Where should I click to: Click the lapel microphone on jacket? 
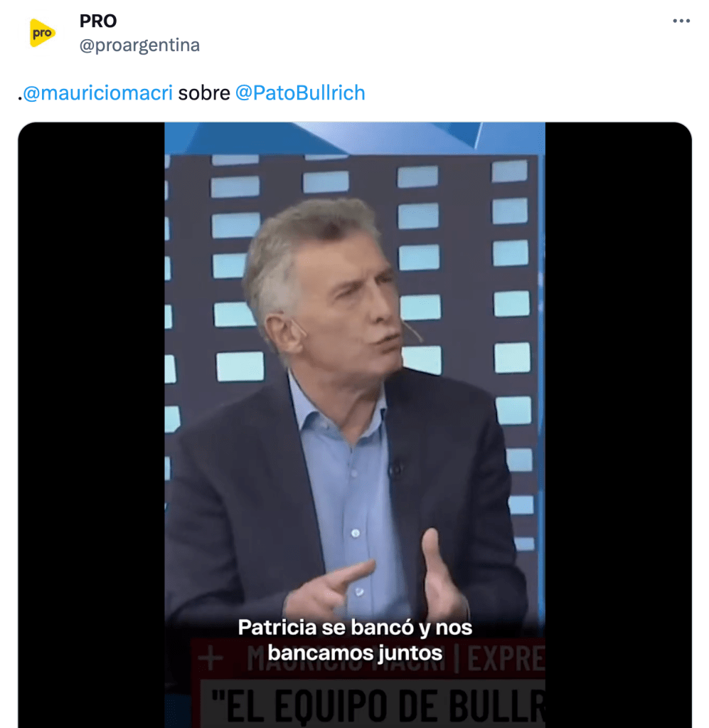click(395, 470)
